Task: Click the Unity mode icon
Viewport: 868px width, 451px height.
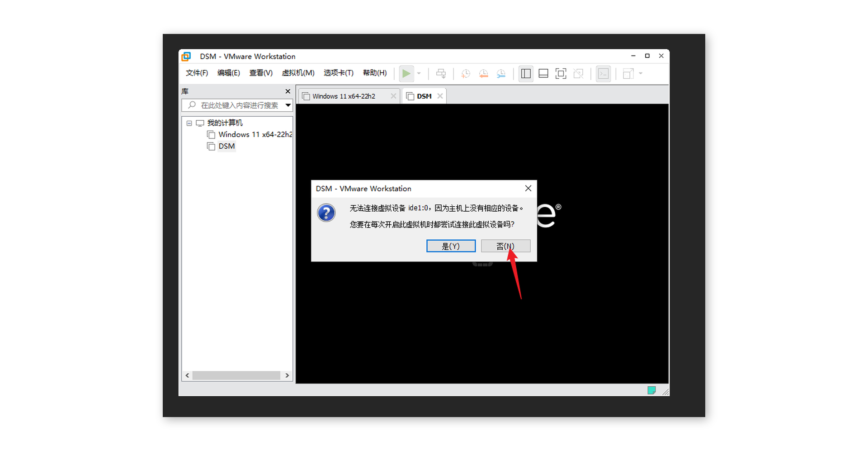Action: pos(578,73)
